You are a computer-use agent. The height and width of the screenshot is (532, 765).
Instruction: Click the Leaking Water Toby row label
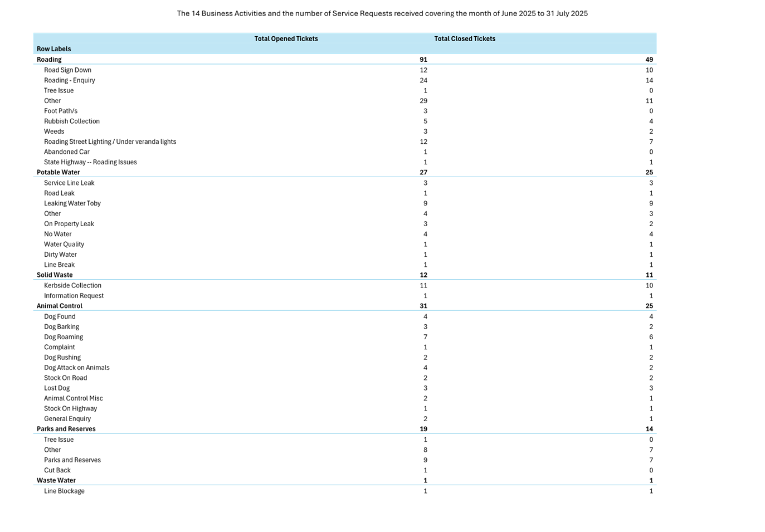72,203
